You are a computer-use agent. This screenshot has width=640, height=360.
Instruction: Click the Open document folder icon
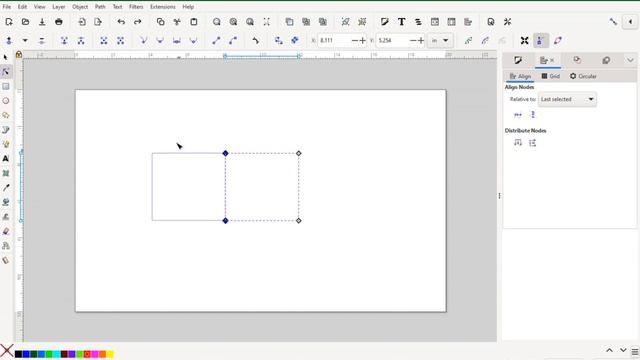(x=25, y=22)
